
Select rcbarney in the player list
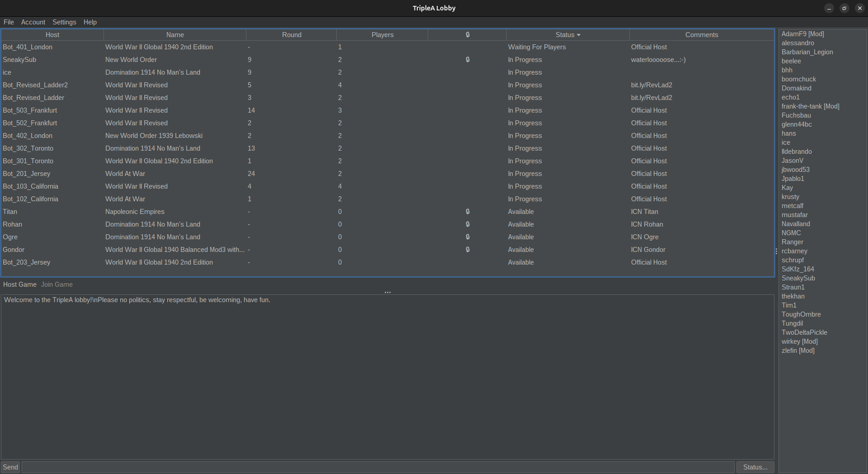[794, 251]
